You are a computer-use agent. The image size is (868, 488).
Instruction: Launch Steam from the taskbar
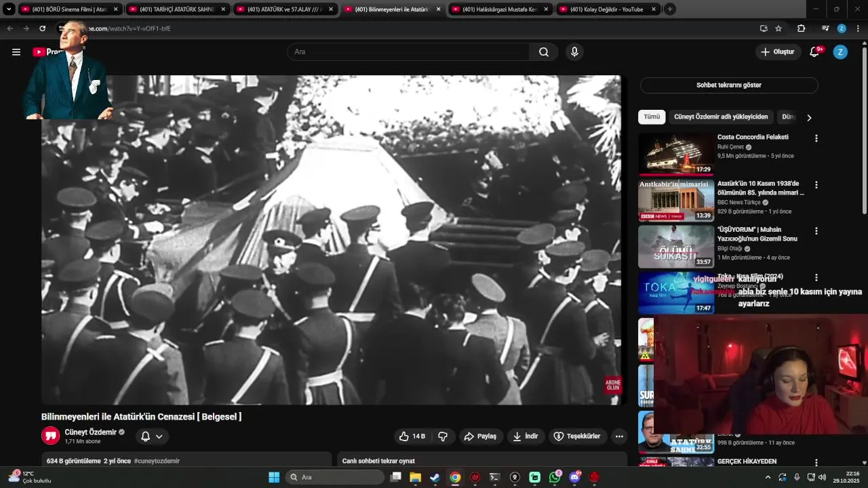coord(435,477)
